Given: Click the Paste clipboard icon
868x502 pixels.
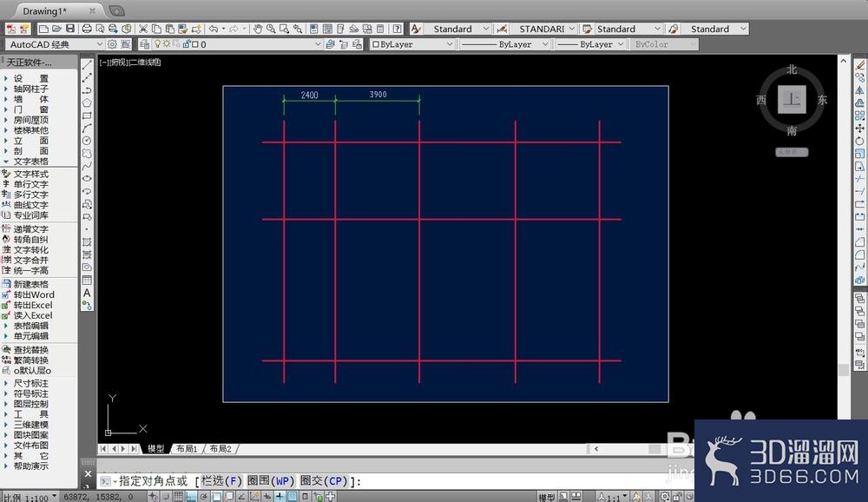Looking at the screenshot, I should tap(169, 29).
